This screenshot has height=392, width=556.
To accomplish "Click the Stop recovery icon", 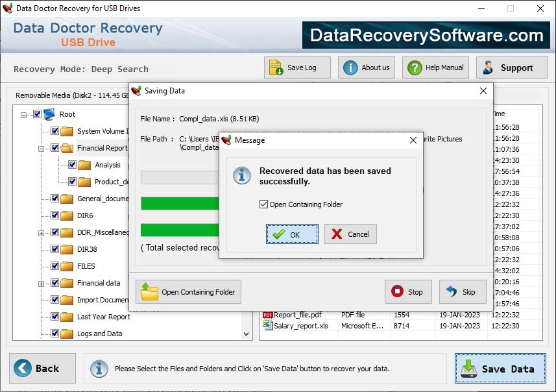I will pyautogui.click(x=396, y=291).
